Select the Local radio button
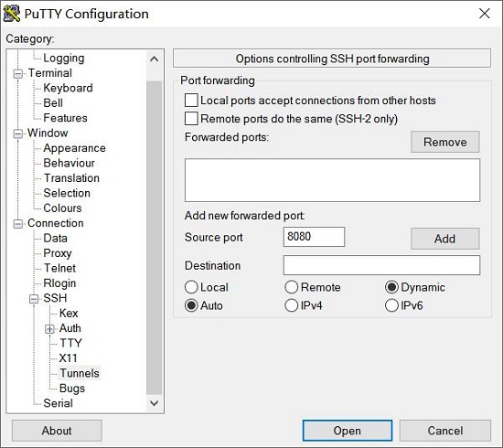Screen dimensions: 503x448 point(191,287)
